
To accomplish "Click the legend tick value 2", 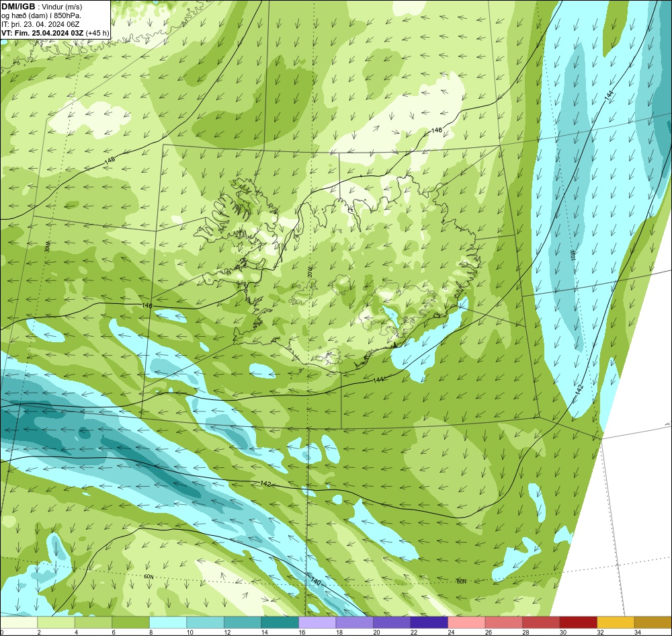I will [x=39, y=632].
